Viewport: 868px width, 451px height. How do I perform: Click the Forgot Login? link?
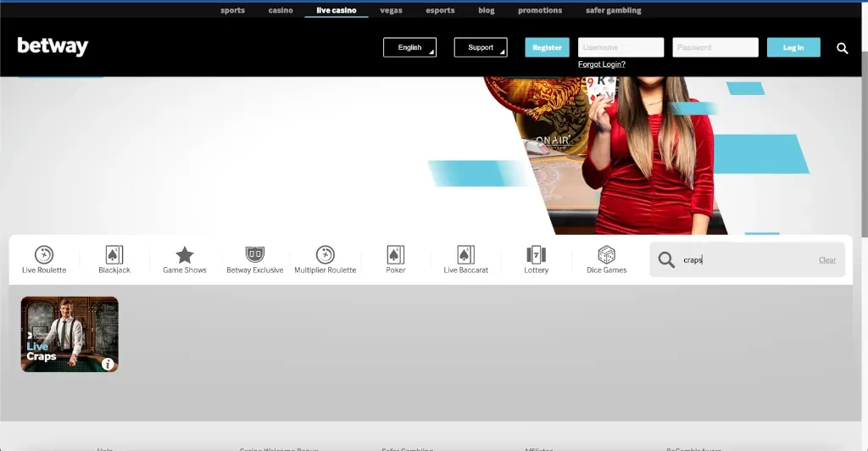[602, 64]
